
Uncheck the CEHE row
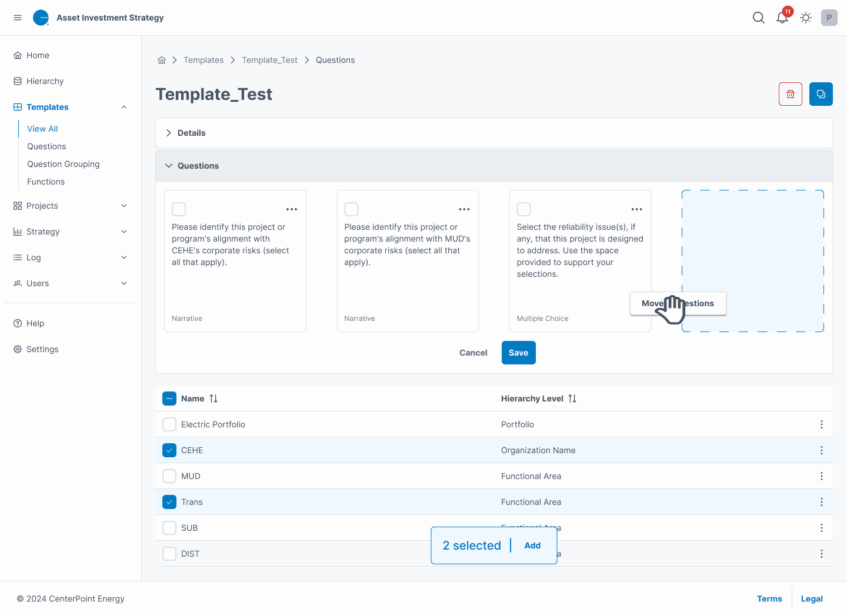click(x=169, y=450)
